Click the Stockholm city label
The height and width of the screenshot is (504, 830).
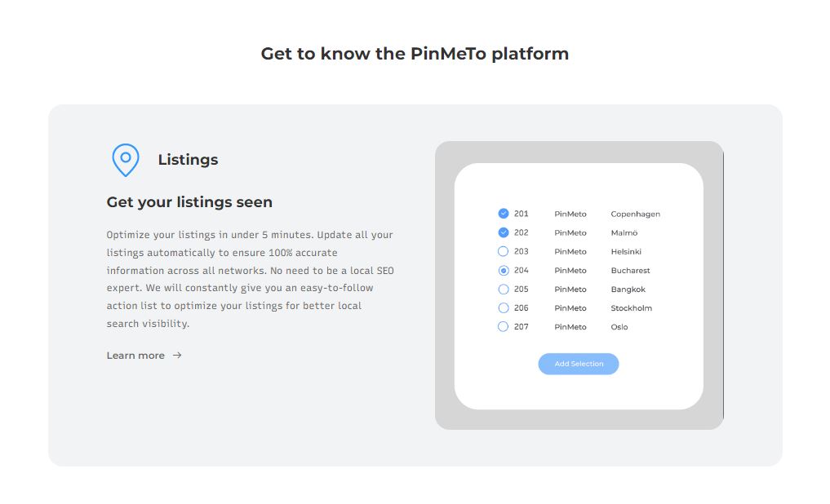631,308
